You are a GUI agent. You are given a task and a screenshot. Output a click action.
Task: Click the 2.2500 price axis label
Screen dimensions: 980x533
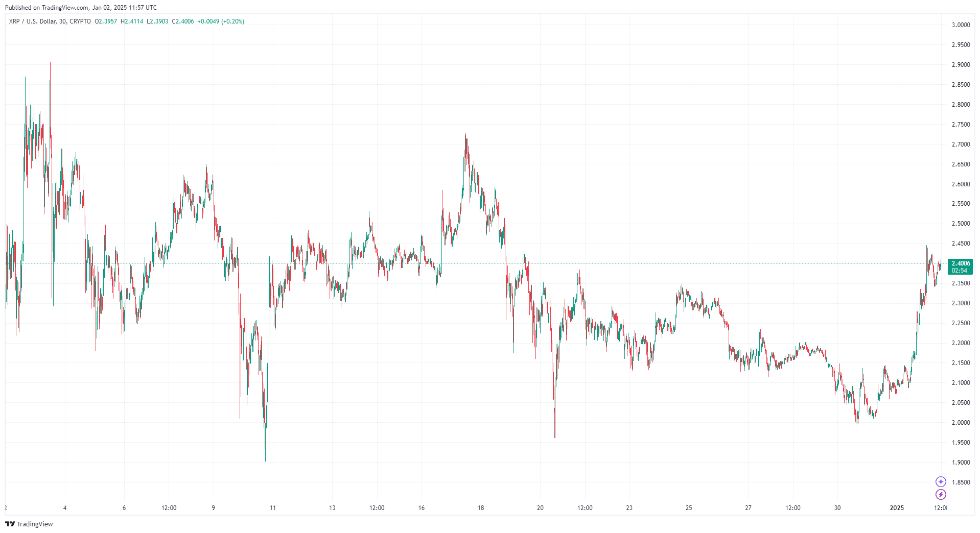tap(961, 323)
